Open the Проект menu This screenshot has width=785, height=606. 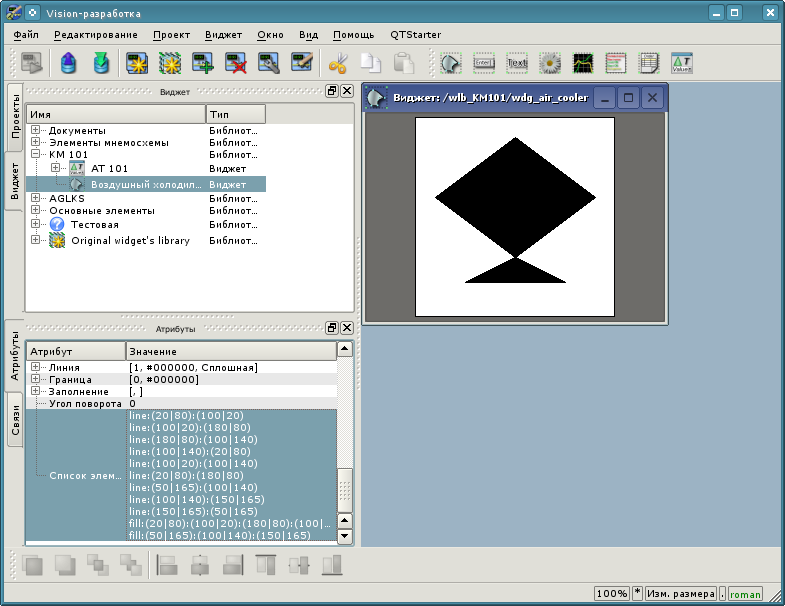point(171,34)
